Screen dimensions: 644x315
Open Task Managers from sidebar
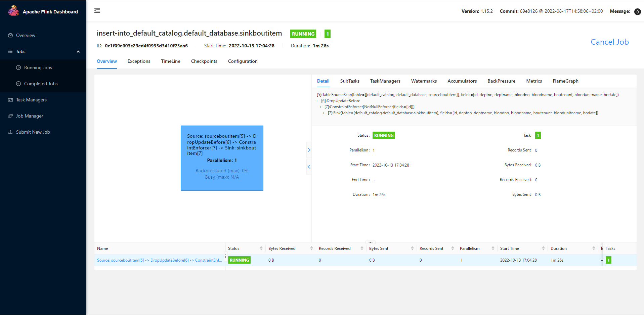pos(31,100)
